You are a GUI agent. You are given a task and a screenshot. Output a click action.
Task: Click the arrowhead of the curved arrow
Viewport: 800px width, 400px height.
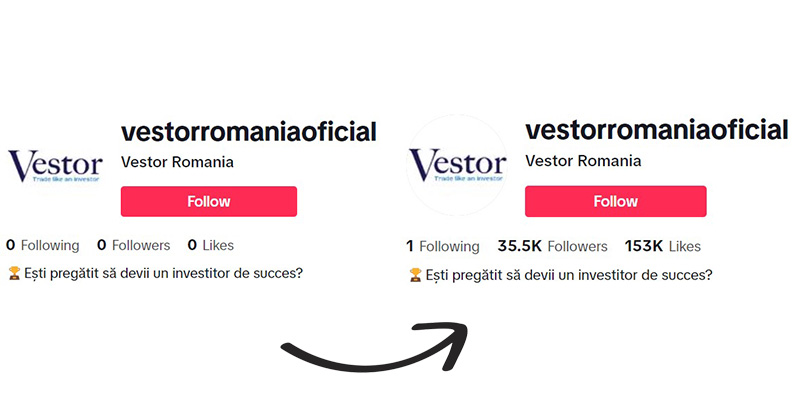(446, 343)
